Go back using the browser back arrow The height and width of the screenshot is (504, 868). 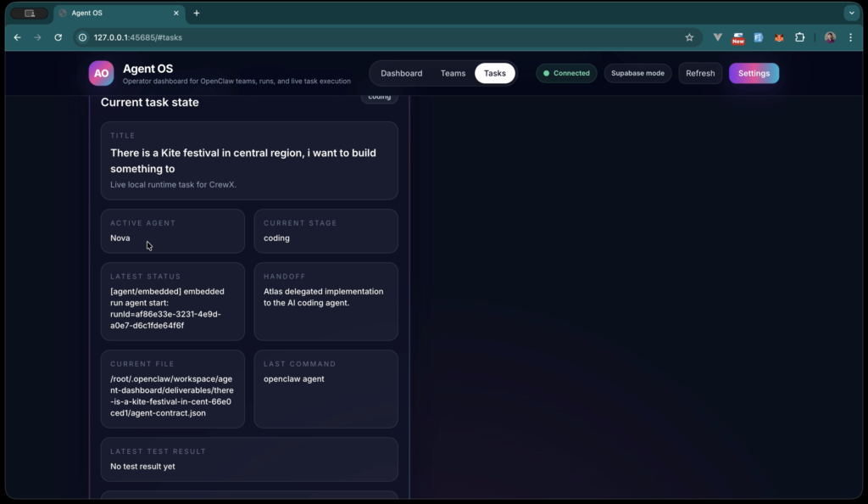point(17,37)
